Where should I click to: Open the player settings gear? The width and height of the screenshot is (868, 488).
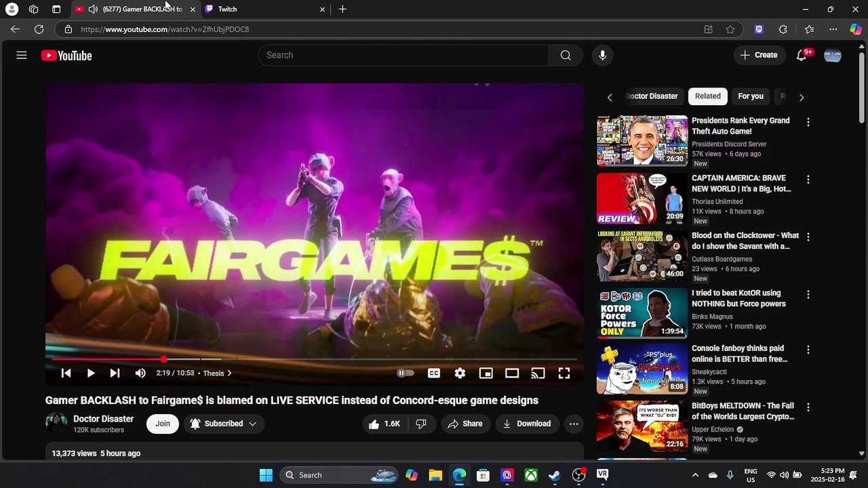tap(460, 373)
